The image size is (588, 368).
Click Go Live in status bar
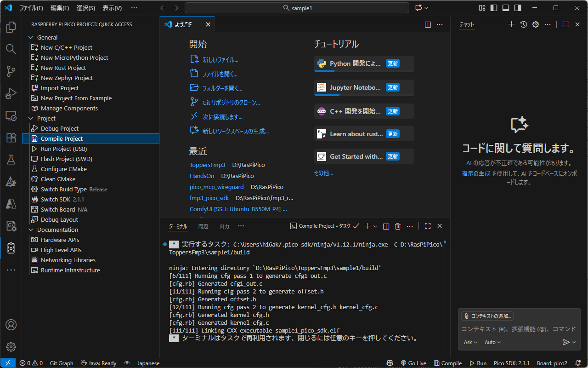[413, 363]
